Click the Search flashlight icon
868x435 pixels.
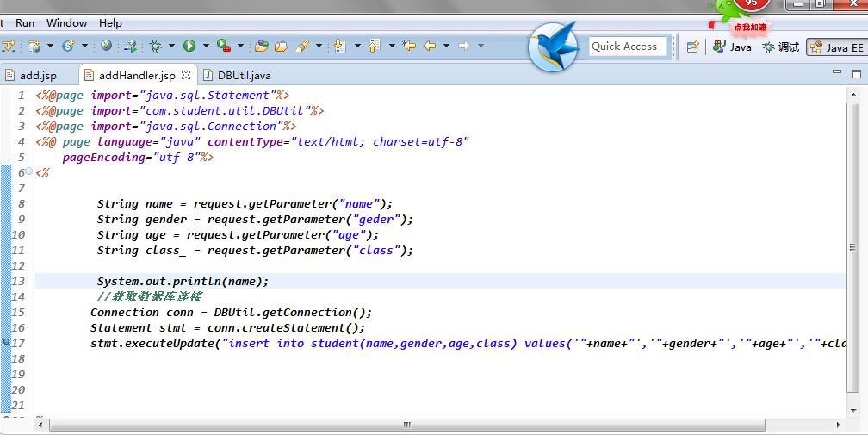pyautogui.click(x=302, y=46)
